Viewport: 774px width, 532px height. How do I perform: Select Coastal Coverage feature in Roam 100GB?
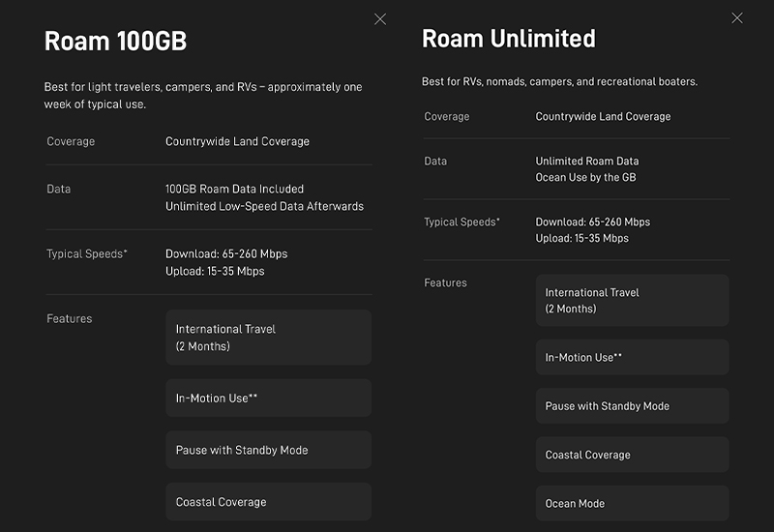click(x=268, y=502)
